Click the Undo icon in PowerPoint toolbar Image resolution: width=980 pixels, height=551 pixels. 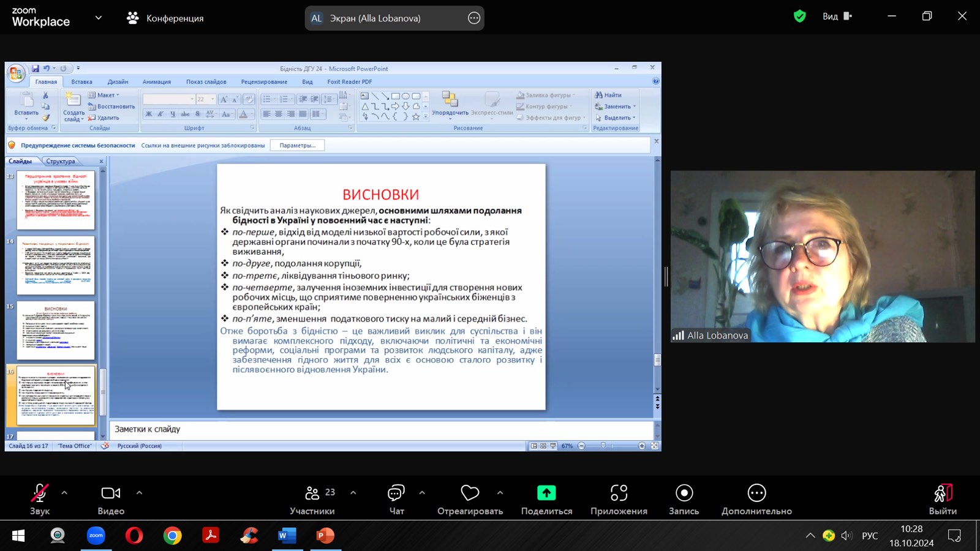click(47, 69)
